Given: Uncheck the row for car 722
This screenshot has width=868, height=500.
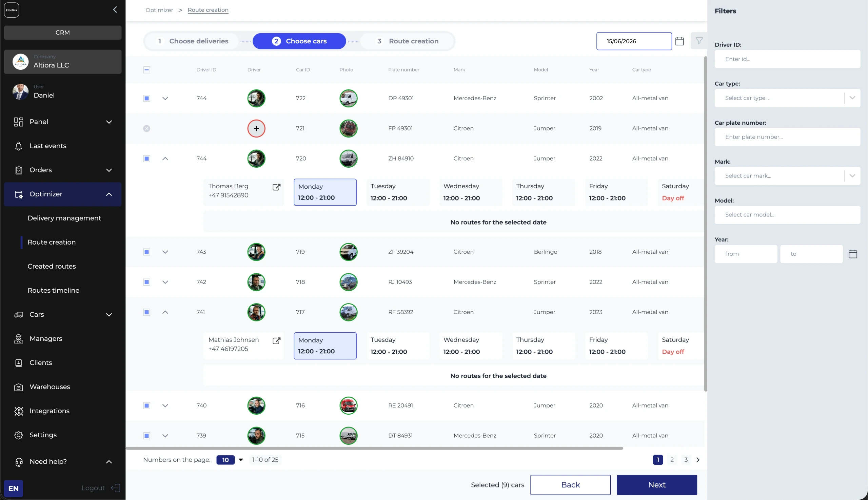Looking at the screenshot, I should click(x=147, y=98).
